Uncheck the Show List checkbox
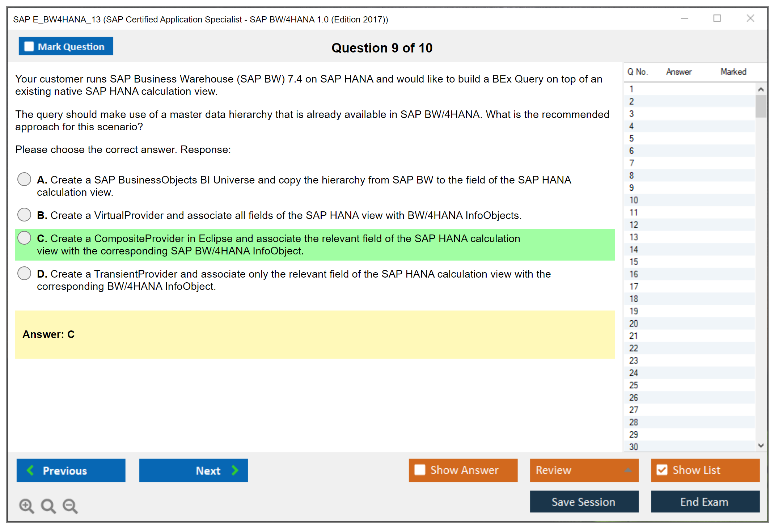Image resolution: width=778 pixels, height=532 pixels. [x=662, y=470]
